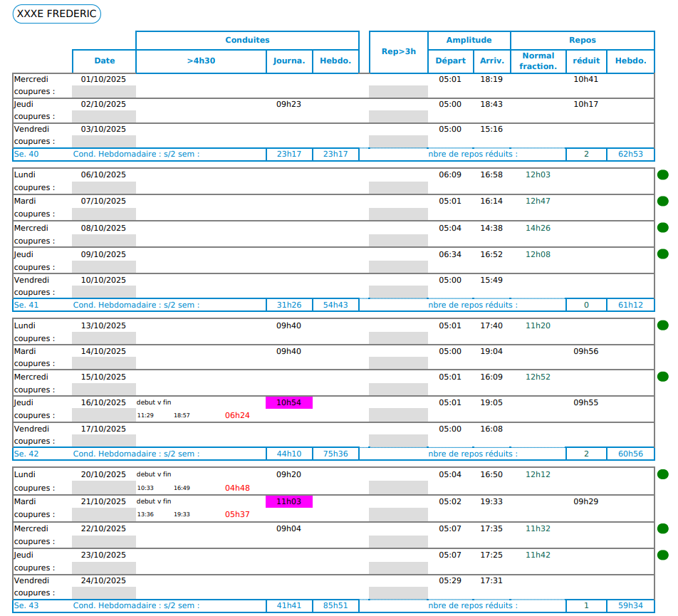Viewport: 678px width, 616px height.
Task: Click the Conduites column group header
Action: coord(247,40)
